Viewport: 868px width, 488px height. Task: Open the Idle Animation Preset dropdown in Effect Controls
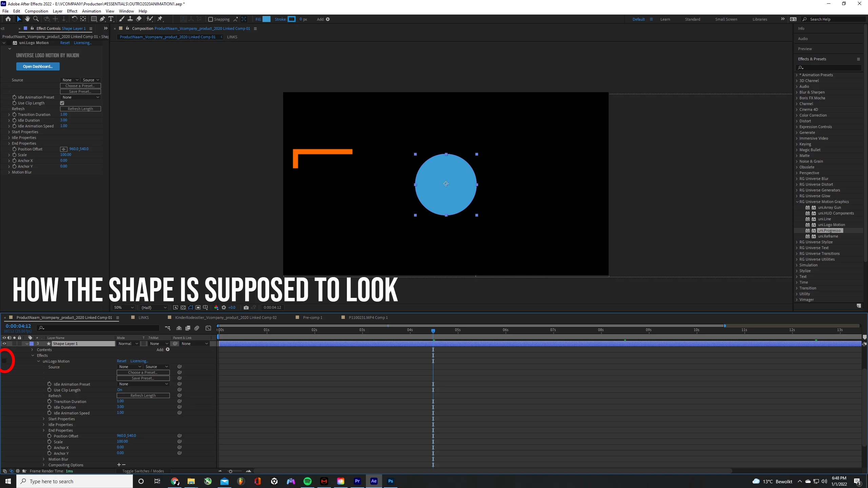(81, 97)
